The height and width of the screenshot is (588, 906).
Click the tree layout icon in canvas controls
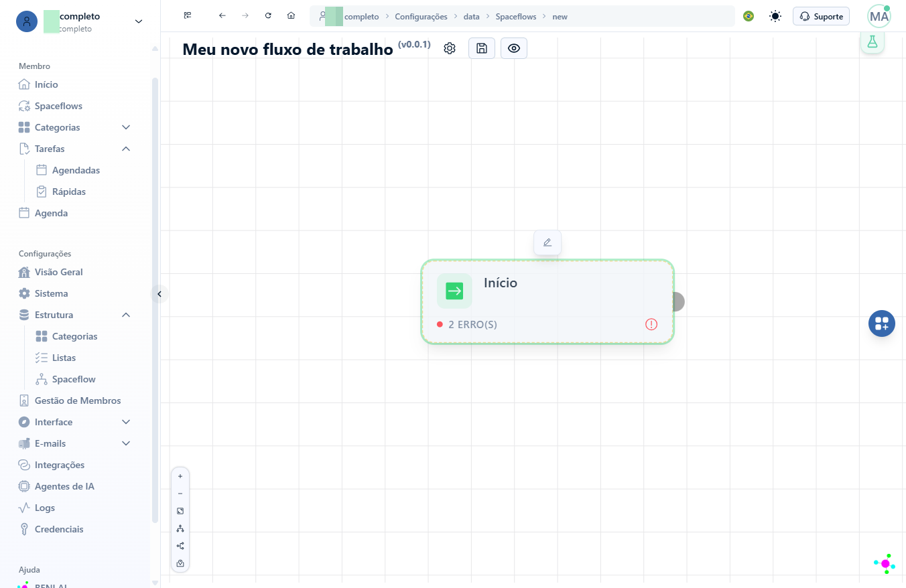[180, 528]
